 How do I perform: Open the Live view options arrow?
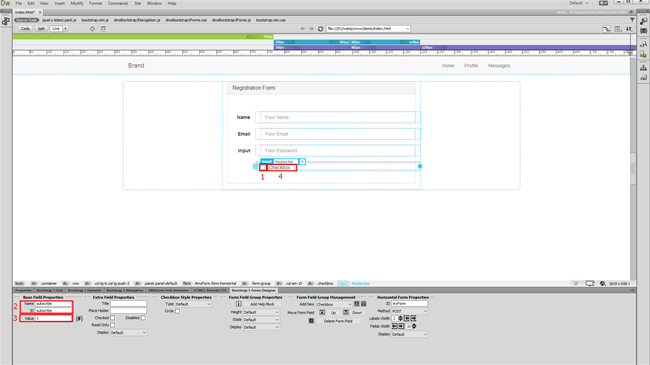(x=65, y=29)
